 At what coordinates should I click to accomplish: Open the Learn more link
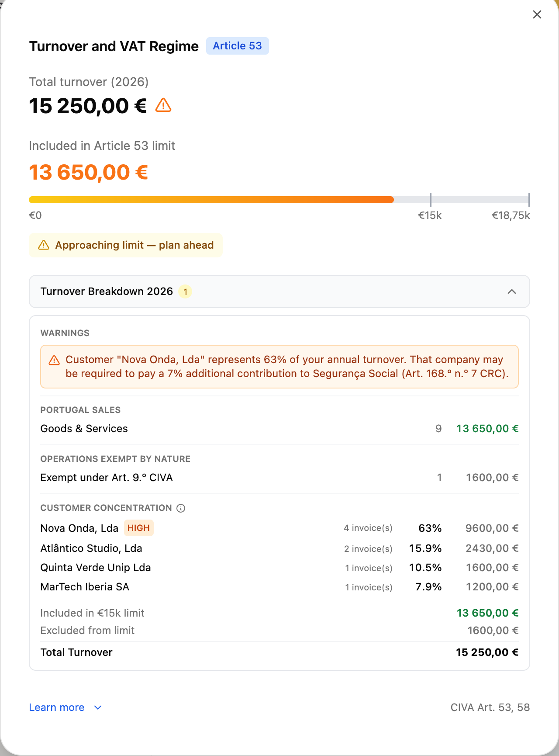[x=57, y=707]
